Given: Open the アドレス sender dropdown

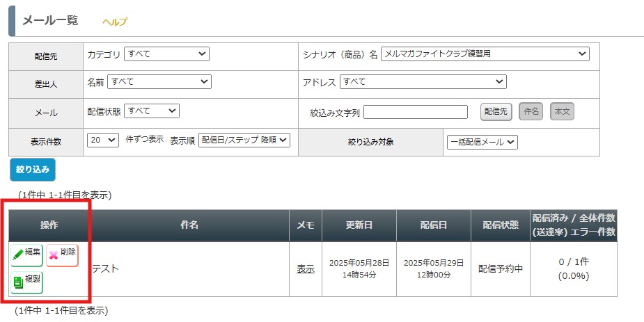Looking at the screenshot, I should coord(423,81).
